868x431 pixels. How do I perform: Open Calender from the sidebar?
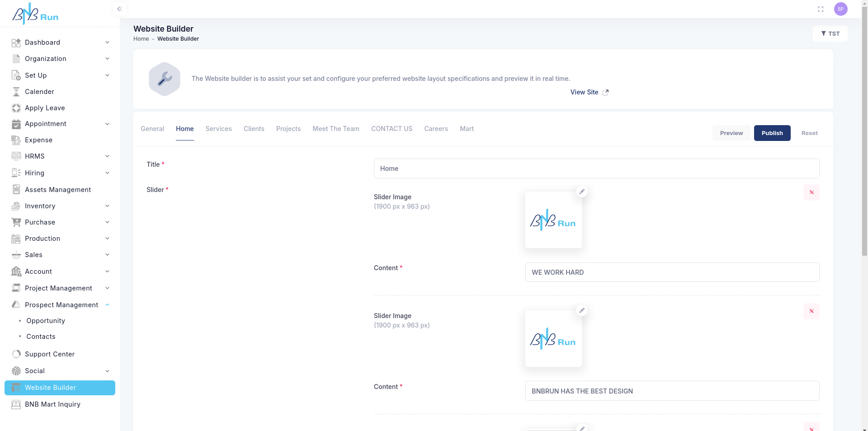(x=39, y=92)
